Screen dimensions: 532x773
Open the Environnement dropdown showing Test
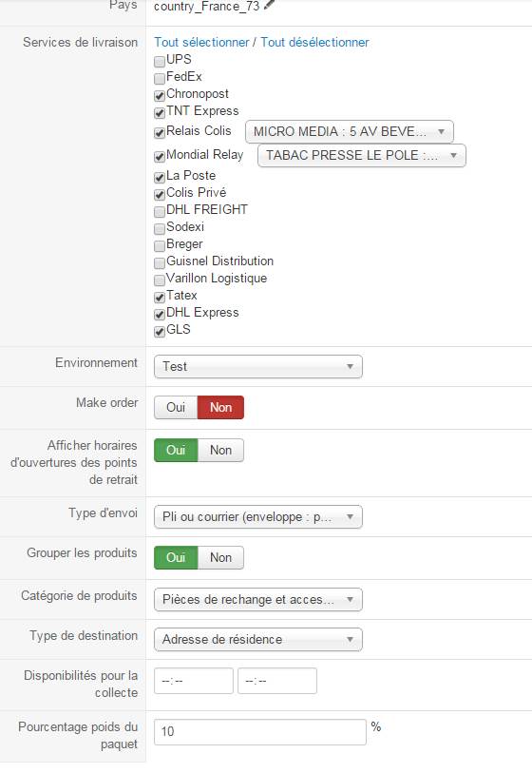pos(258,367)
